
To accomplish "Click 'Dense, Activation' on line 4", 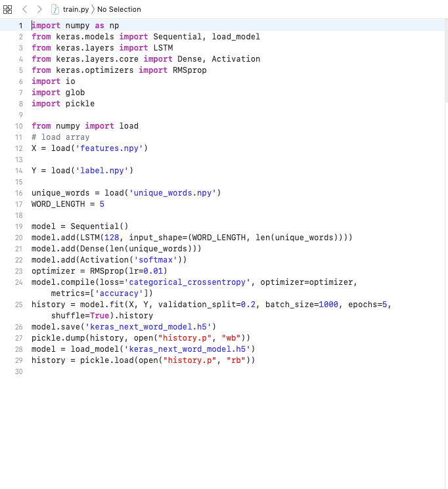I will [219, 59].
